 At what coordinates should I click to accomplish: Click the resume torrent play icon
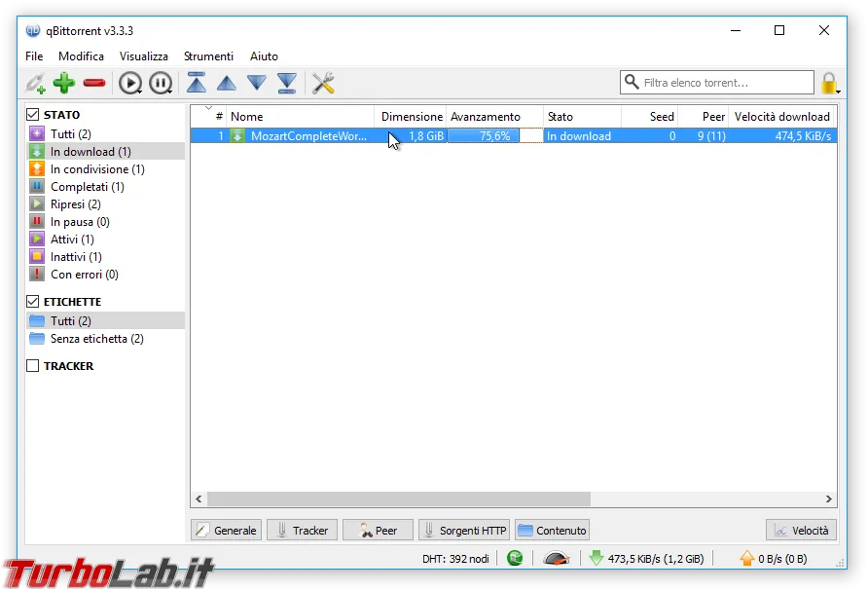tap(130, 83)
